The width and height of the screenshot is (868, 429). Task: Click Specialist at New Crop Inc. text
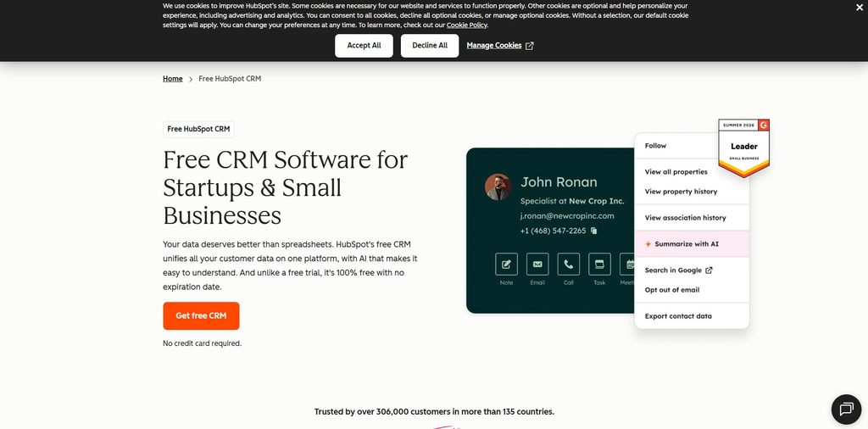[572, 201]
